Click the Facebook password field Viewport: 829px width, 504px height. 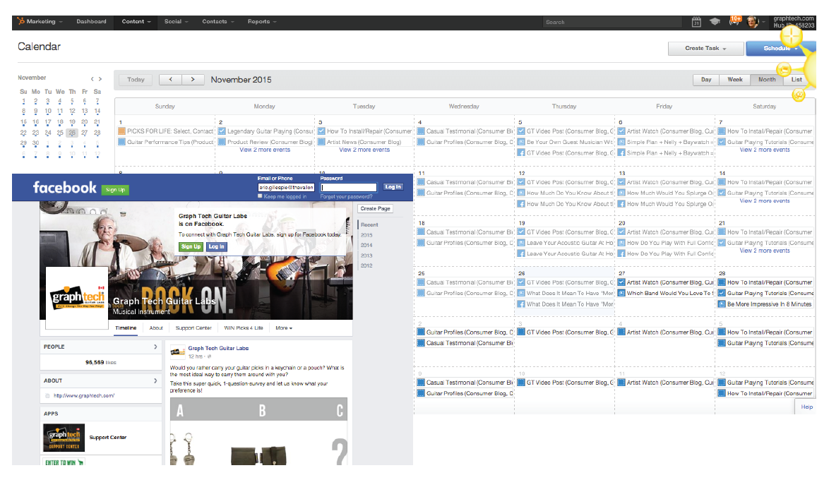(348, 188)
